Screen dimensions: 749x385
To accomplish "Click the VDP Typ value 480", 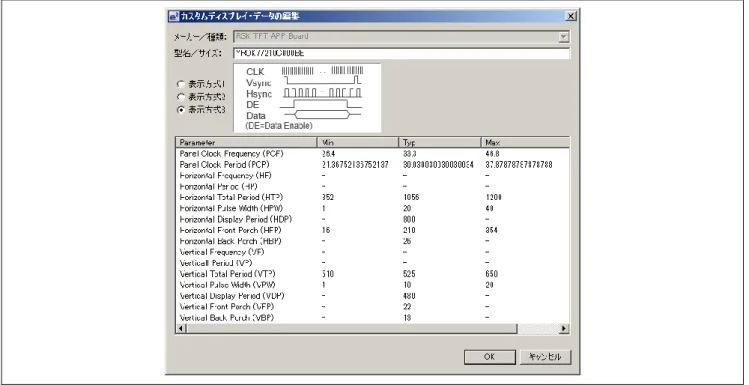I will pyautogui.click(x=409, y=296).
